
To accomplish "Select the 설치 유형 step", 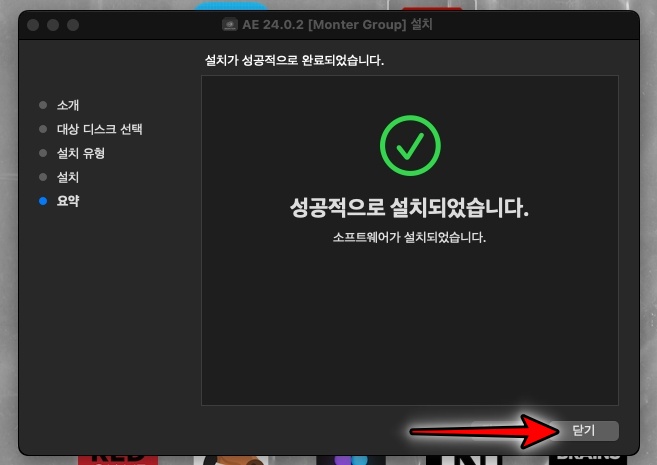I will tap(81, 153).
